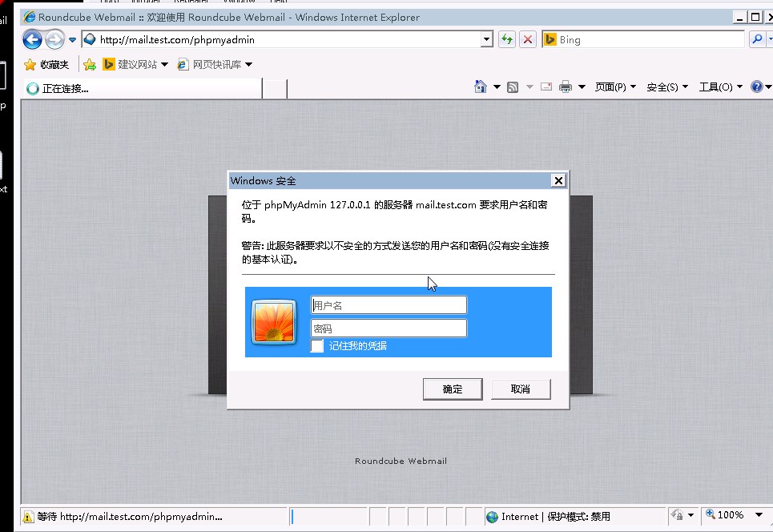Click the Bing search box
This screenshot has height=532, width=773.
[643, 39]
